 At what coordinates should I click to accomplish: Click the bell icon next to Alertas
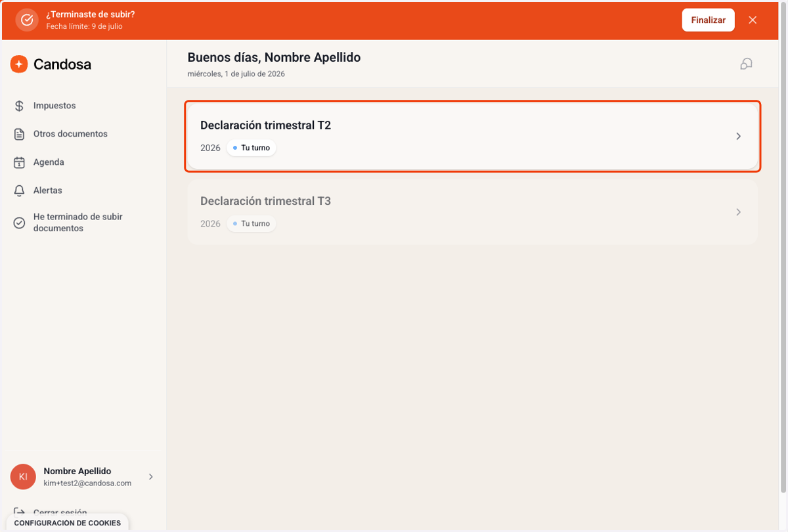(x=20, y=190)
